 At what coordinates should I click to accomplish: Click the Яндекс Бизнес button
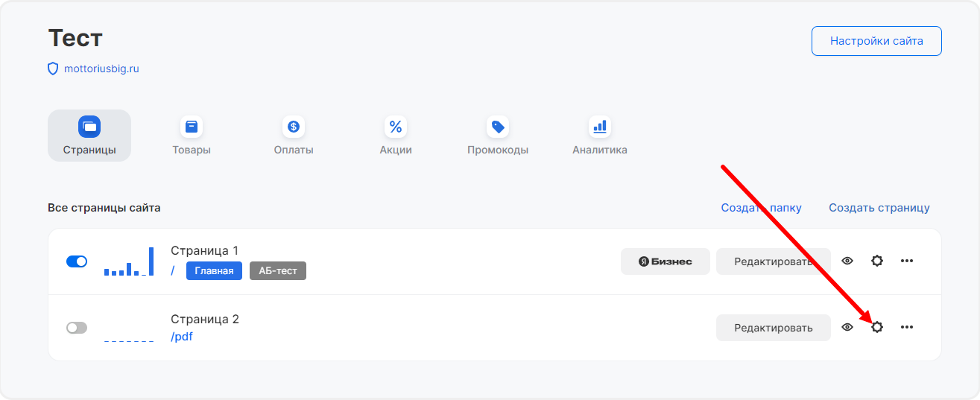pos(665,261)
